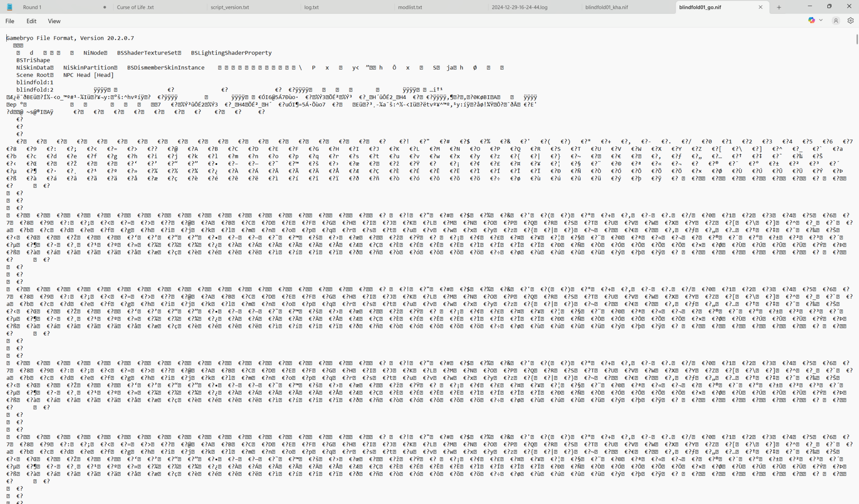Click the Notepad app icon in title bar
This screenshot has height=504, width=859.
pos(9,7)
